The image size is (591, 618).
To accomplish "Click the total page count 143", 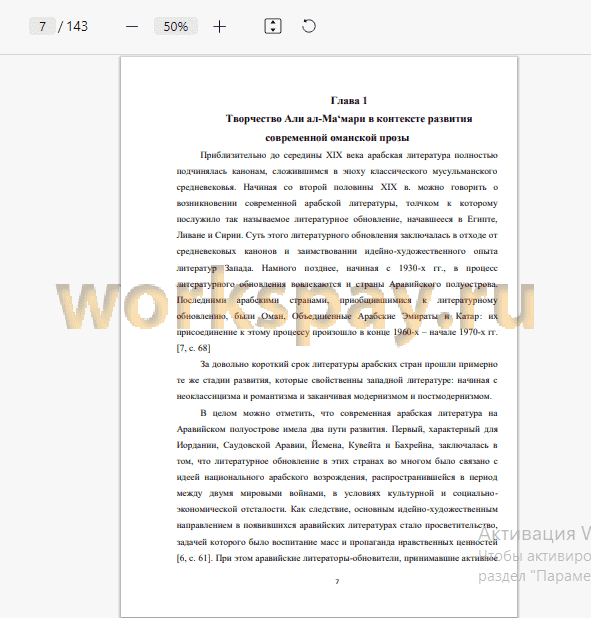I will pyautogui.click(x=77, y=26).
